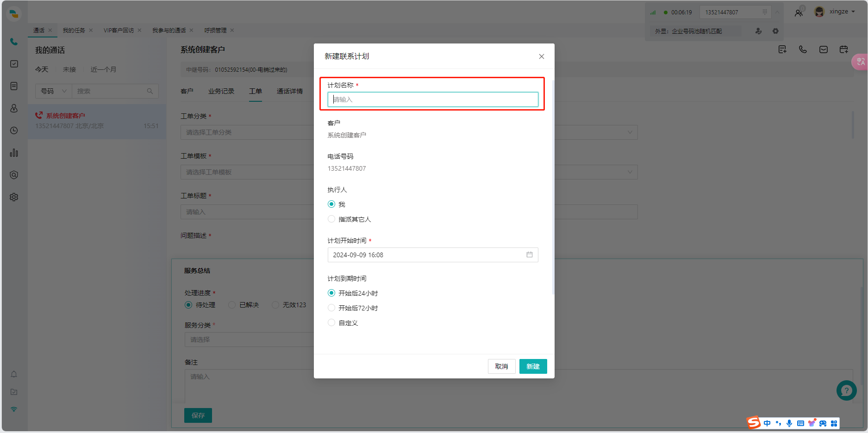Open the 业务记录 tab
The height and width of the screenshot is (433, 868).
[x=221, y=91]
